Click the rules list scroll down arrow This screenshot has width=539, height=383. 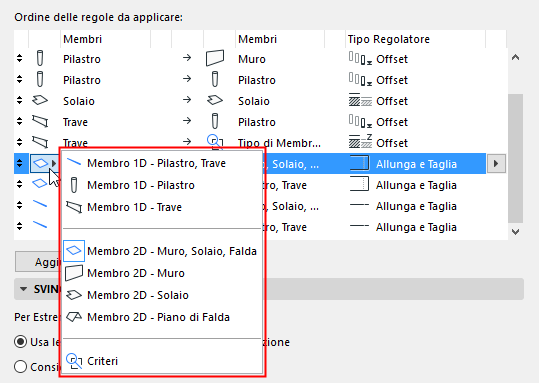click(515, 232)
